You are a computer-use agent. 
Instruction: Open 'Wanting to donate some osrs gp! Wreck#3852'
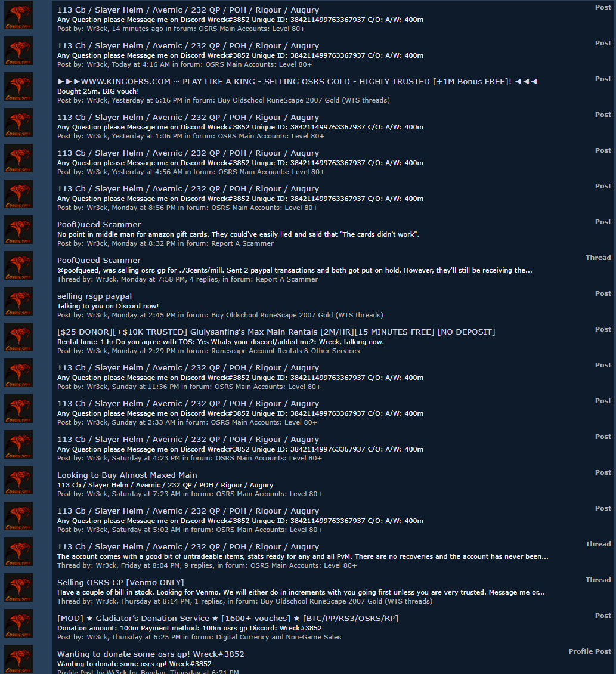150,654
